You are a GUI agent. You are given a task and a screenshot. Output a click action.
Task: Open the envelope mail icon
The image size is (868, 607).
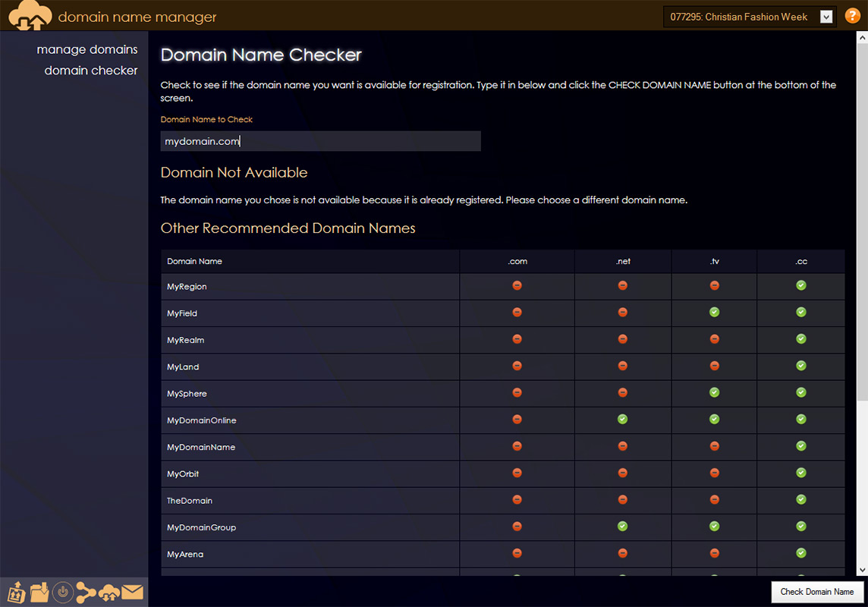(x=133, y=591)
